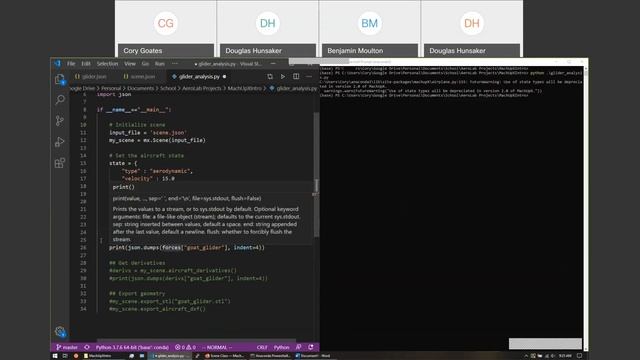Click the Benjamin Moulton participant tile

(x=369, y=29)
